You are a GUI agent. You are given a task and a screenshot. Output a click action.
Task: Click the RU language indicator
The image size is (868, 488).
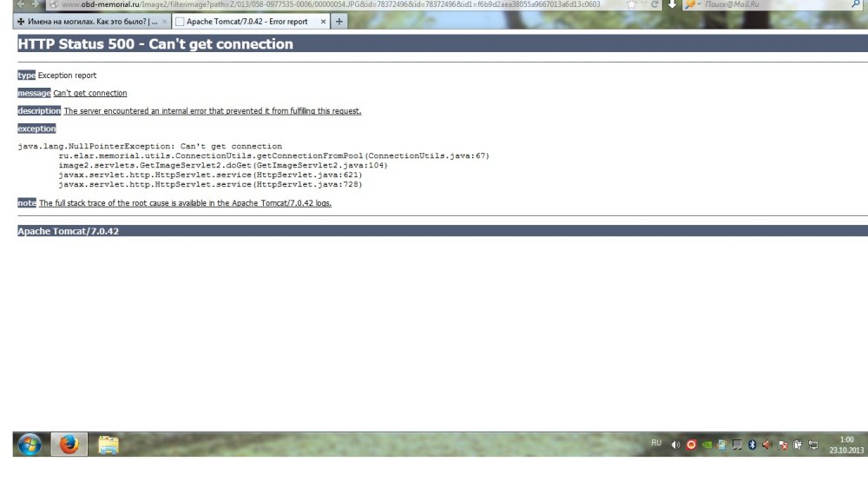pyautogui.click(x=656, y=443)
